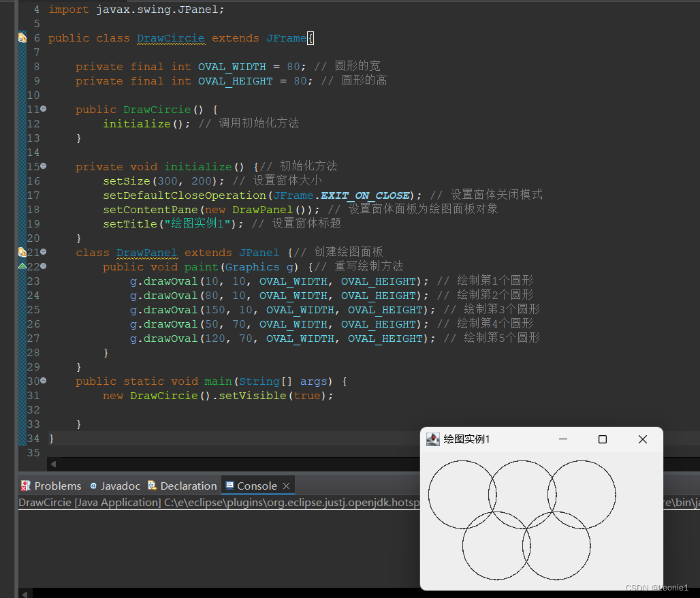Click the Java icon in 绘图实例1 window

click(432, 439)
